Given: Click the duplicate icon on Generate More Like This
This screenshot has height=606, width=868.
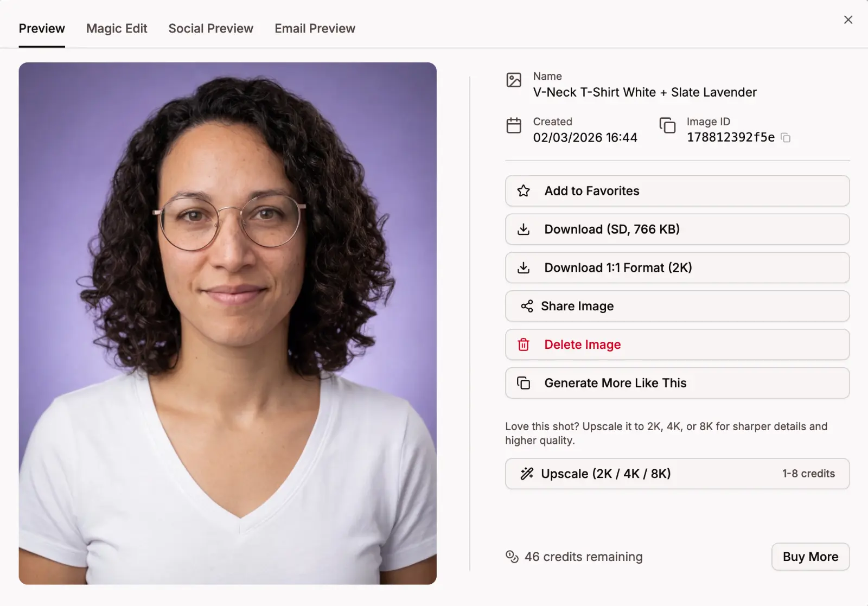Looking at the screenshot, I should pos(524,382).
